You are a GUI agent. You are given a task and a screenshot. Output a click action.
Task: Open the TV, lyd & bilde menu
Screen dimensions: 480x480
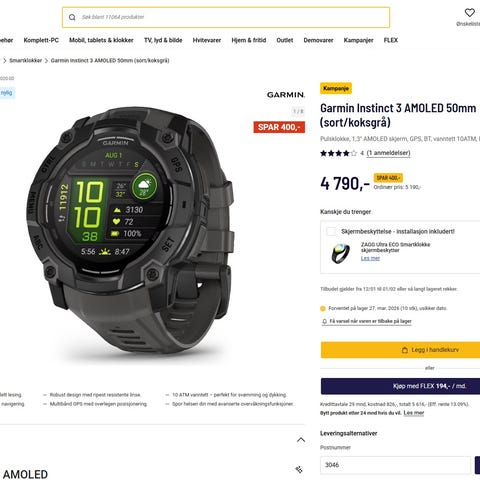(x=163, y=40)
